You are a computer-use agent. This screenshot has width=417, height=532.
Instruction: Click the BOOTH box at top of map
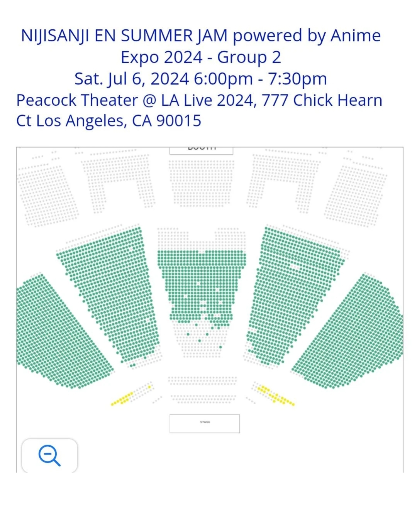pos(201,150)
